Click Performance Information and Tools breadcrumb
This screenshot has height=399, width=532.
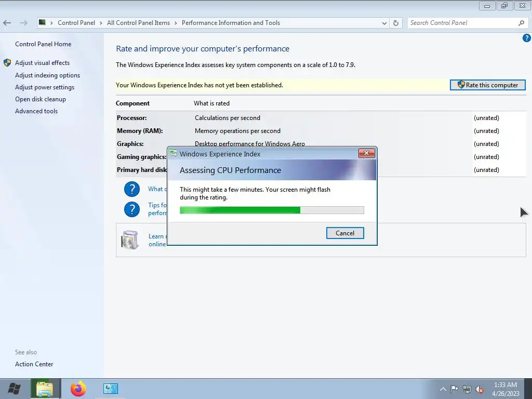pos(231,23)
